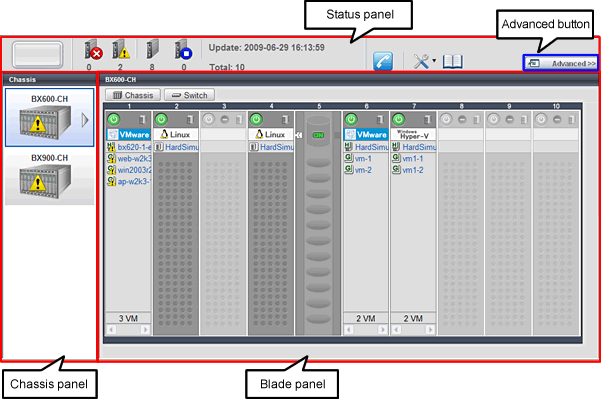Viewport: 601px width, 399px height.
Task: Open HardSimu link in slot 7
Action: (419, 147)
